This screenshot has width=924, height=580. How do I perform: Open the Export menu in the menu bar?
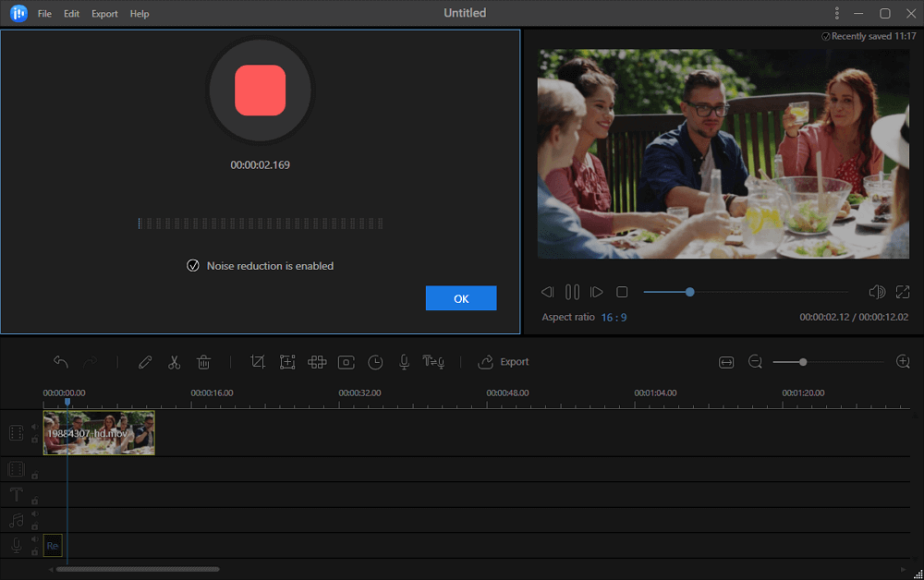(x=104, y=14)
